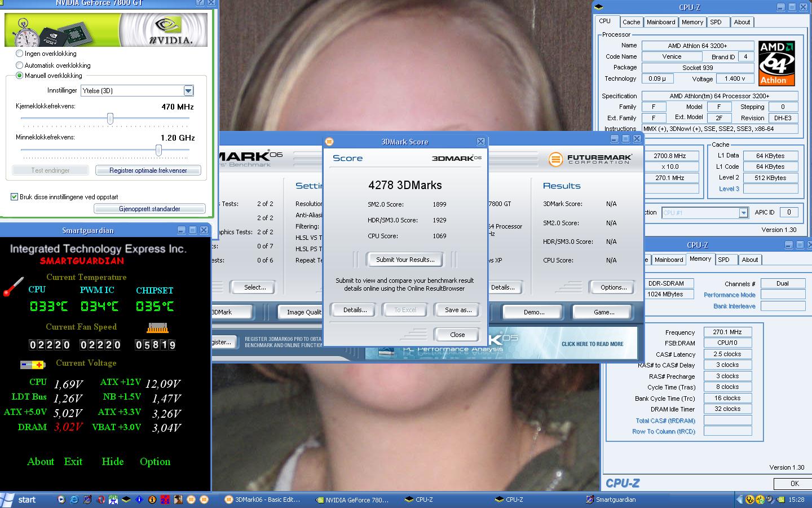812x508 pixels.
Task: Open About tab in CPU-Z processor window
Action: pyautogui.click(x=742, y=22)
